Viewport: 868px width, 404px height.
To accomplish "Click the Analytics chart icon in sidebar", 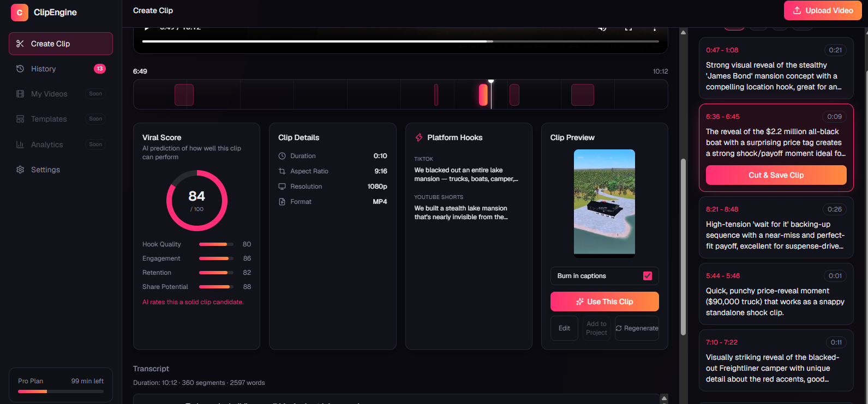I will coord(20,144).
